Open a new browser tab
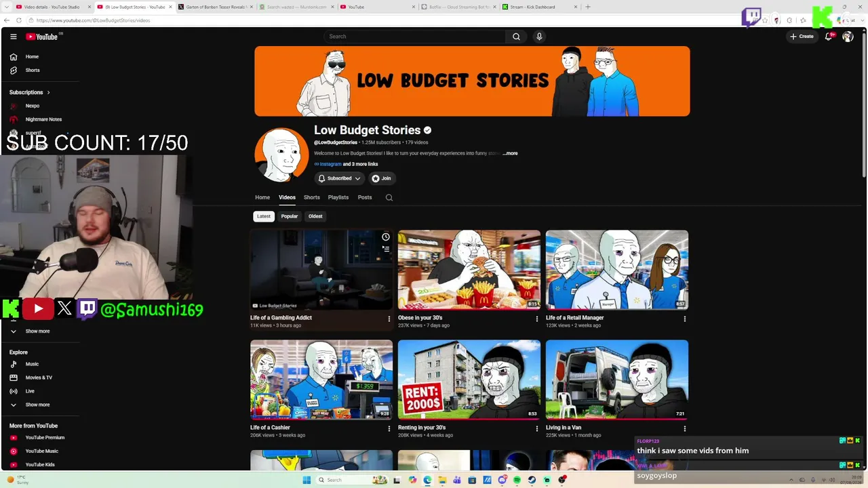The image size is (868, 488). [588, 7]
